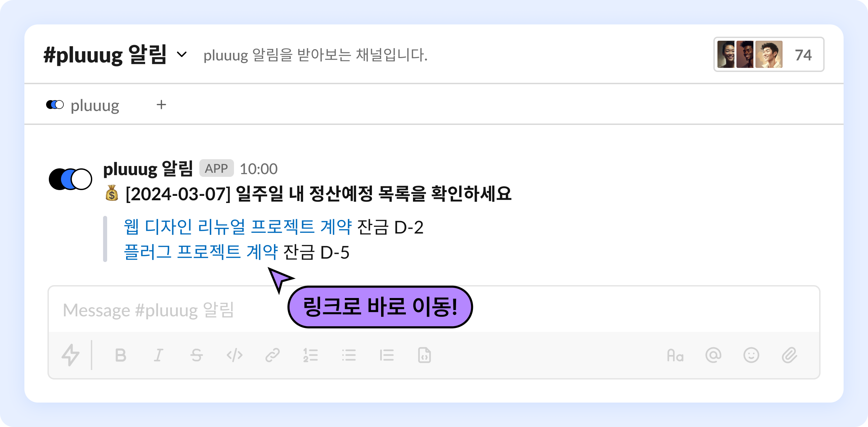Toggle strikethrough formatting in composer
The height and width of the screenshot is (427, 868).
click(196, 355)
